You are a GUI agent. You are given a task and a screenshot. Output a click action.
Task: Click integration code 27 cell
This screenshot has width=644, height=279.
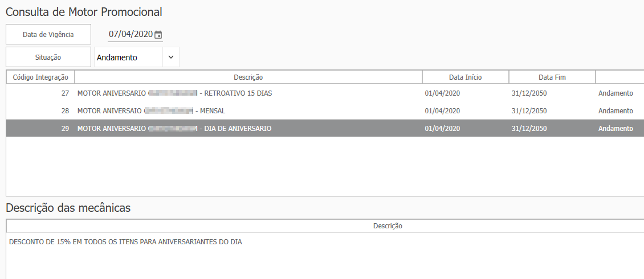[x=65, y=93]
